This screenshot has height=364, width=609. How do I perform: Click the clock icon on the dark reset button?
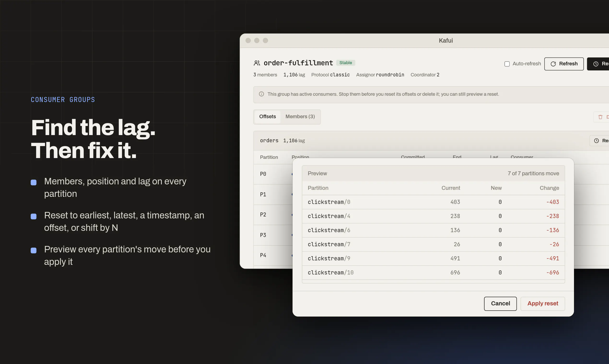[x=596, y=64]
